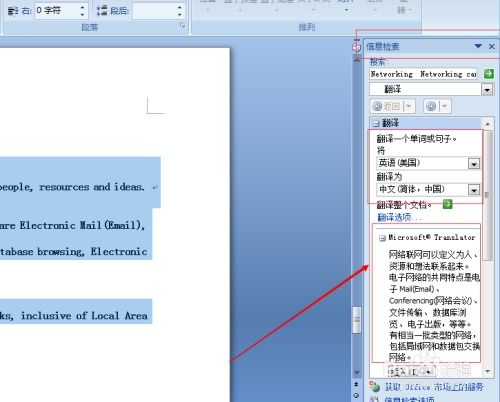Start search with green arrow button
500x402 pixels.
coord(489,74)
